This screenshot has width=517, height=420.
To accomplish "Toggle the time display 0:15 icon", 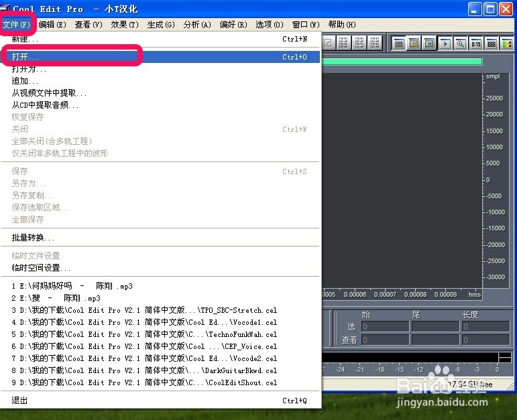I will [x=476, y=44].
